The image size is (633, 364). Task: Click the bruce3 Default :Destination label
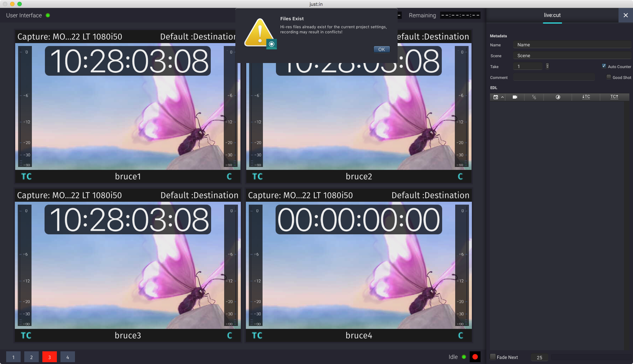[x=200, y=195]
